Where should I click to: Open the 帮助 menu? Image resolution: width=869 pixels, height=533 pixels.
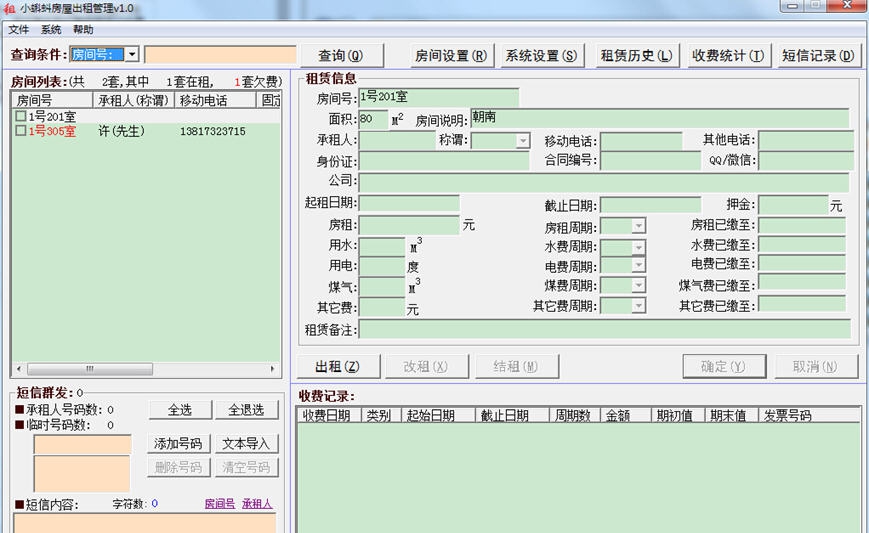point(83,29)
